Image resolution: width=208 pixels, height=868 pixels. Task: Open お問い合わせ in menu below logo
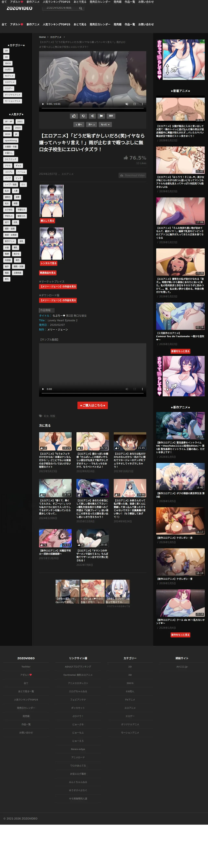146,25
